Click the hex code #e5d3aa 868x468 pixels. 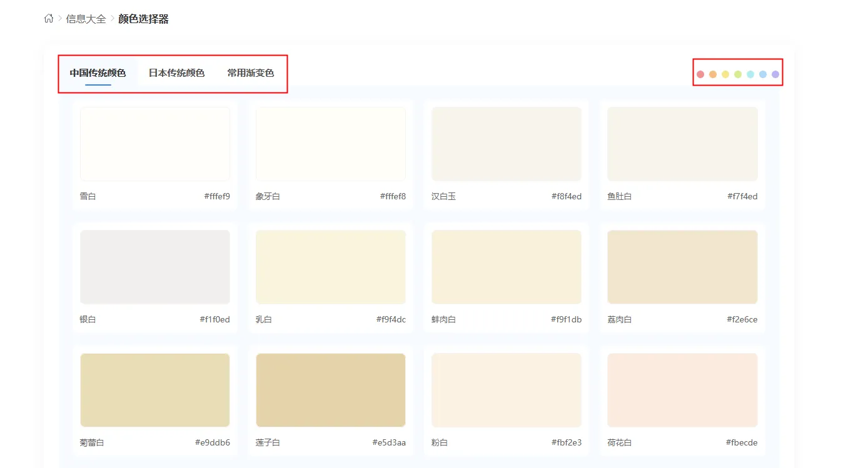click(x=389, y=442)
